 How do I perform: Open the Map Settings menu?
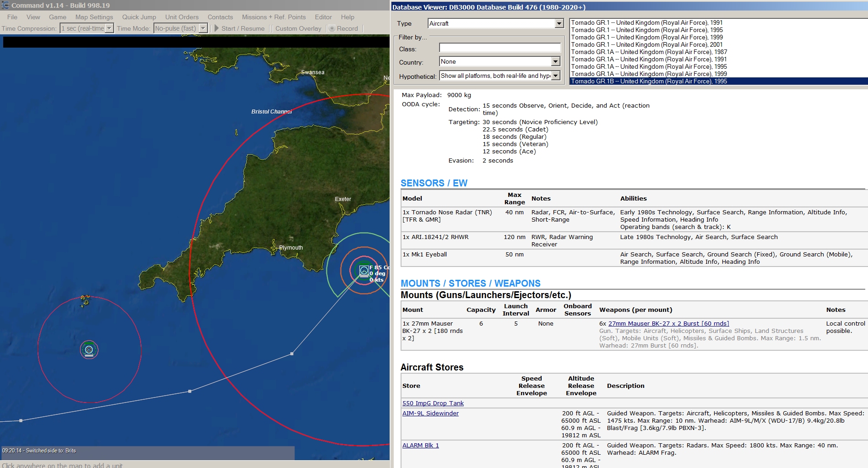pyautogui.click(x=94, y=17)
